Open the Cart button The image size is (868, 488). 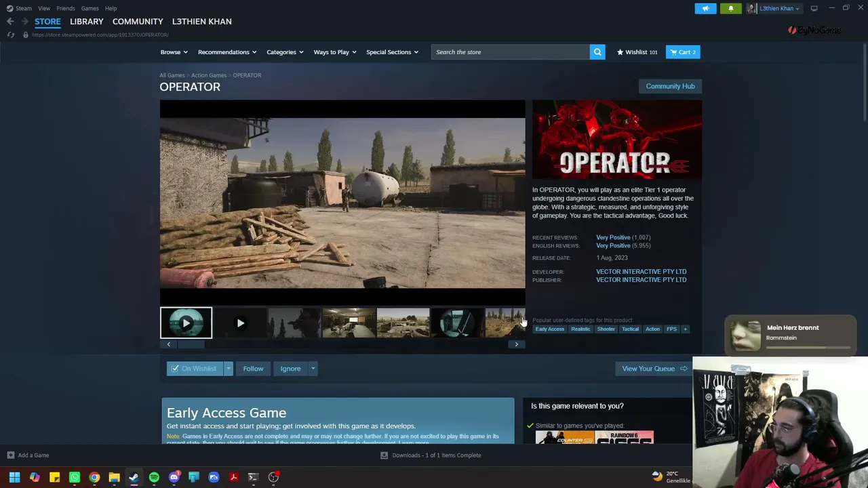pyautogui.click(x=683, y=52)
